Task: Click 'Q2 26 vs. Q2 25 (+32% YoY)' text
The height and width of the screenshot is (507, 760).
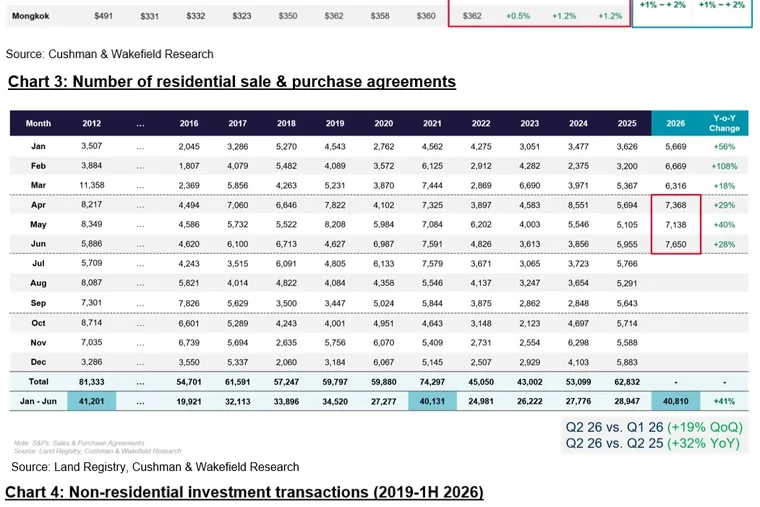Action: coord(653,444)
